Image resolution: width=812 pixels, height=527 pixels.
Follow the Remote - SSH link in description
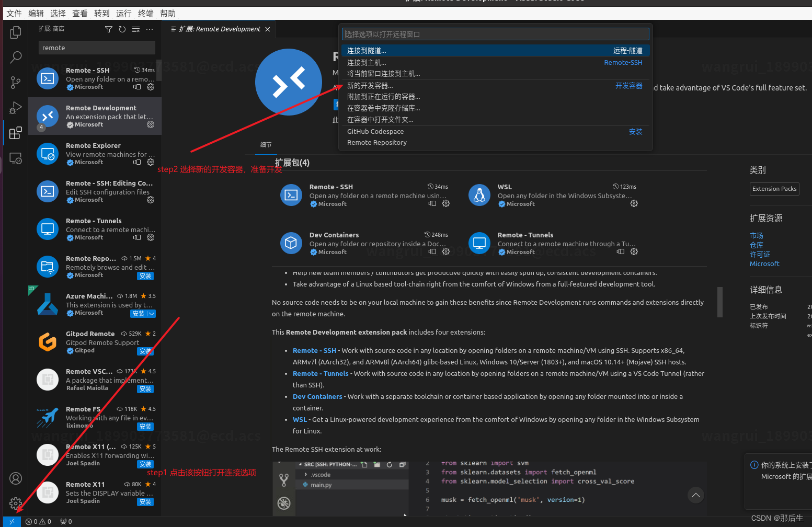[314, 351]
